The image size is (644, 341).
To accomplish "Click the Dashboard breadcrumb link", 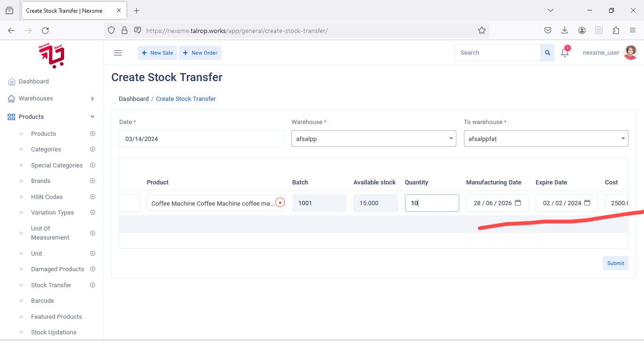I will (x=133, y=99).
